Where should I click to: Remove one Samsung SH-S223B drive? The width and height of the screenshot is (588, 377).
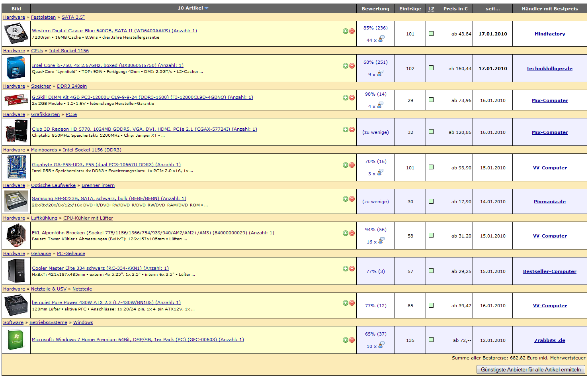pos(352,199)
